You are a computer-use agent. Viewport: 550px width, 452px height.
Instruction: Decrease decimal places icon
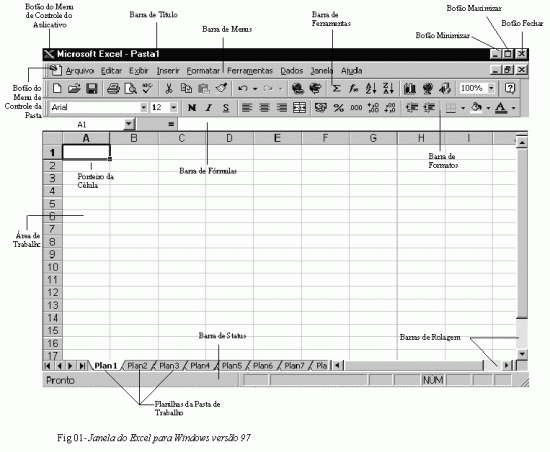click(x=390, y=108)
